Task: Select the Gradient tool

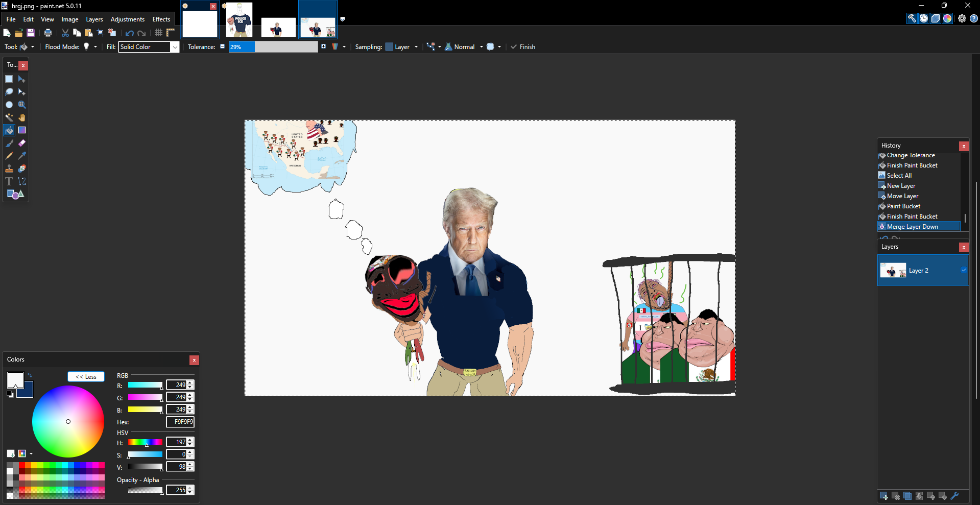Action: [22, 130]
